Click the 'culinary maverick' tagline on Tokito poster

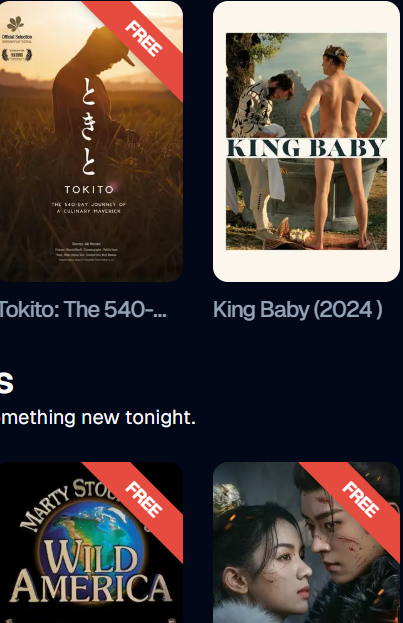coord(89,208)
